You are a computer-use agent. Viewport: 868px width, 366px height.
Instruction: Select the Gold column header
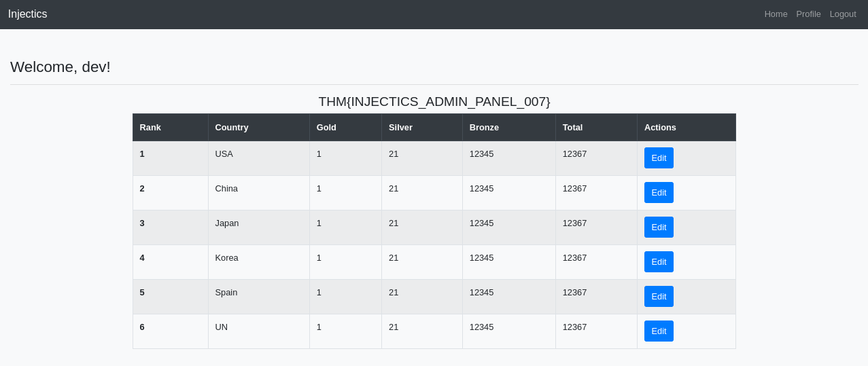pos(345,127)
